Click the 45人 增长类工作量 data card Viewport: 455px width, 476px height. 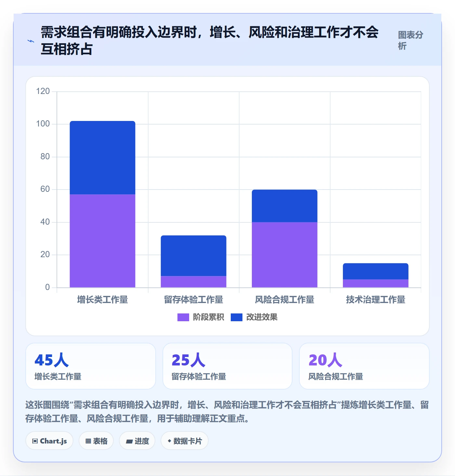[91, 366]
